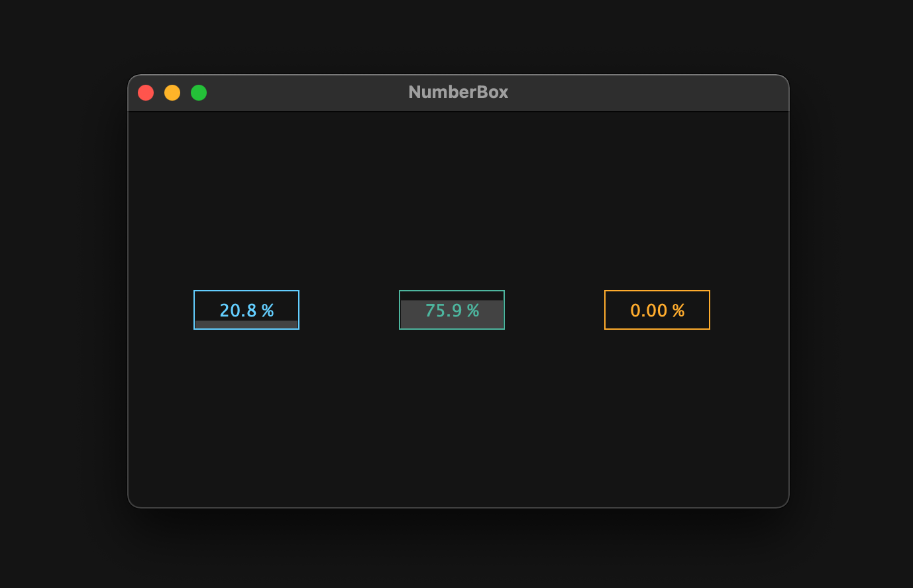This screenshot has width=913, height=588.
Task: Minimize the NumberBox window with yellow button
Action: click(x=172, y=93)
